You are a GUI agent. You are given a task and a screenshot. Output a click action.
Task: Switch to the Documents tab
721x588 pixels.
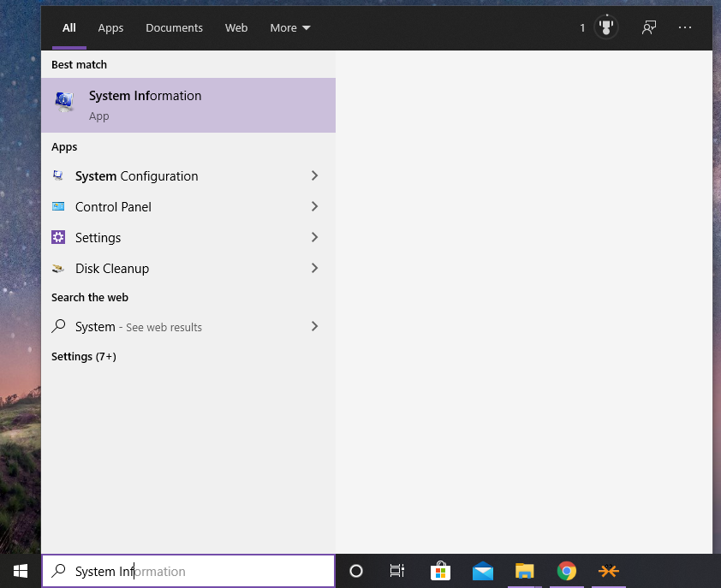click(x=174, y=28)
